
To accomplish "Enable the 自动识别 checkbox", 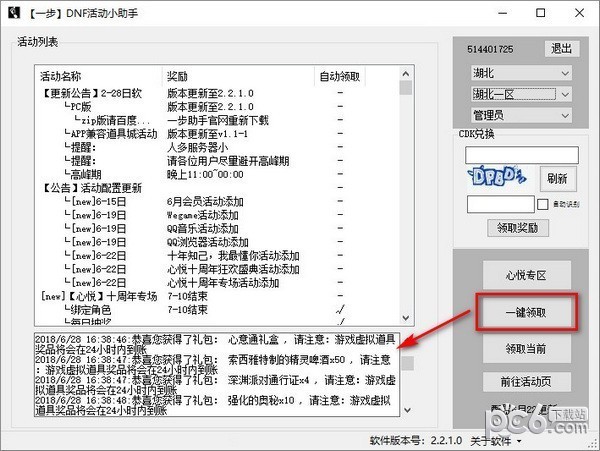I will pos(543,204).
